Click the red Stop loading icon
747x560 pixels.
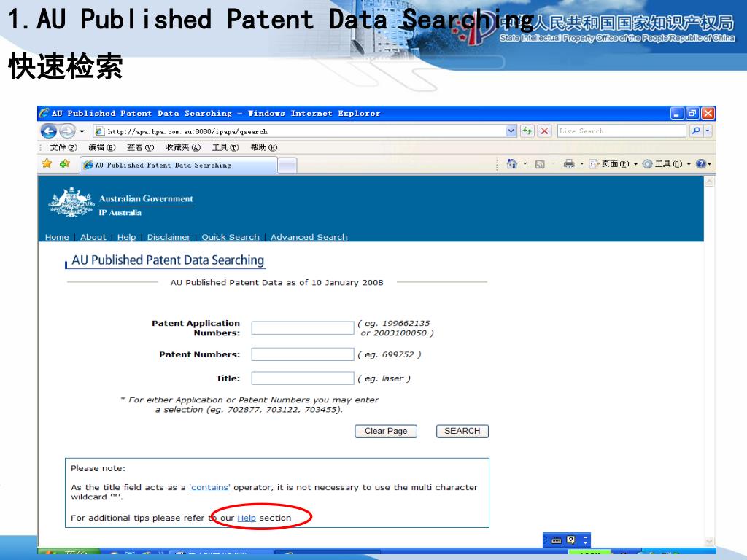click(x=544, y=131)
